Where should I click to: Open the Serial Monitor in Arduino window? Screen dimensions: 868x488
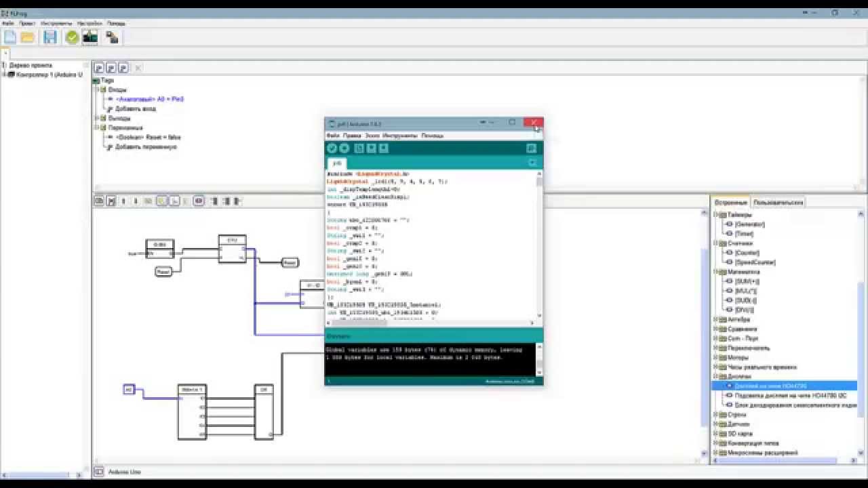[532, 148]
